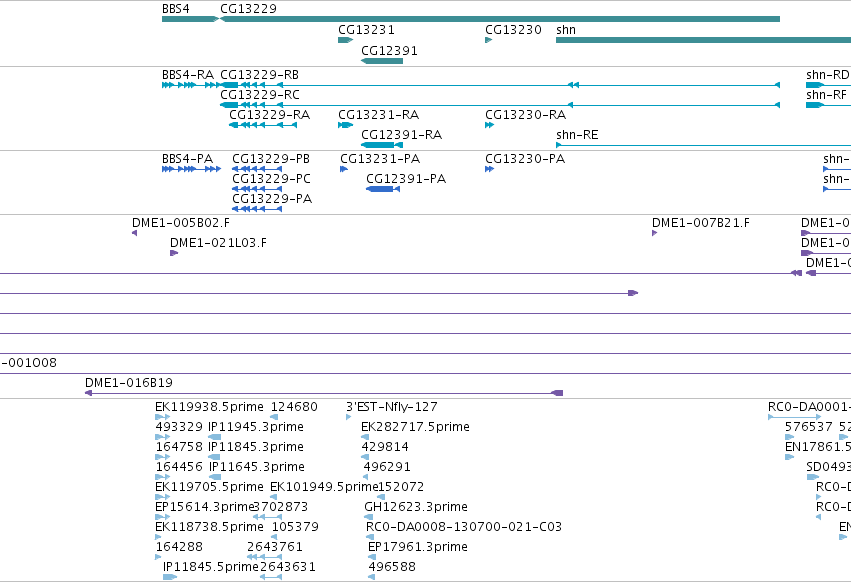Select the EP15614.3prime EST

coord(162,517)
